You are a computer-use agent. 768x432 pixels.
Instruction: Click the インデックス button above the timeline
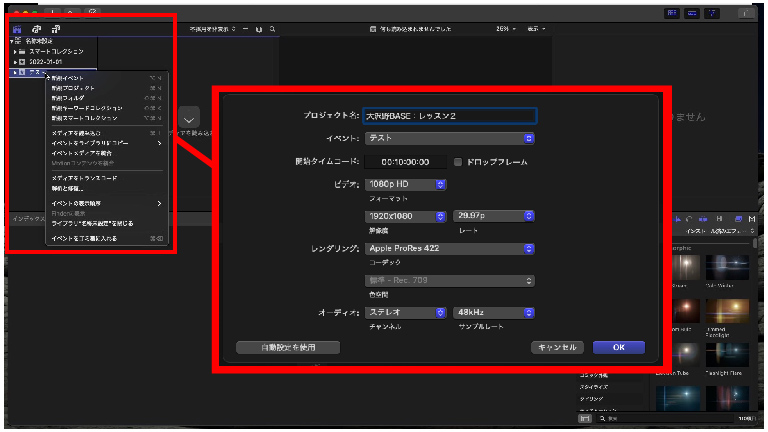click(x=28, y=219)
